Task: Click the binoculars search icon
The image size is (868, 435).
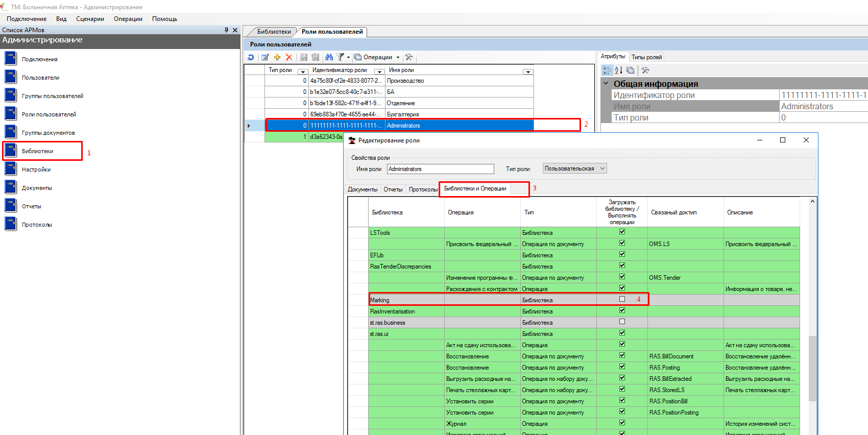Action: tap(329, 57)
